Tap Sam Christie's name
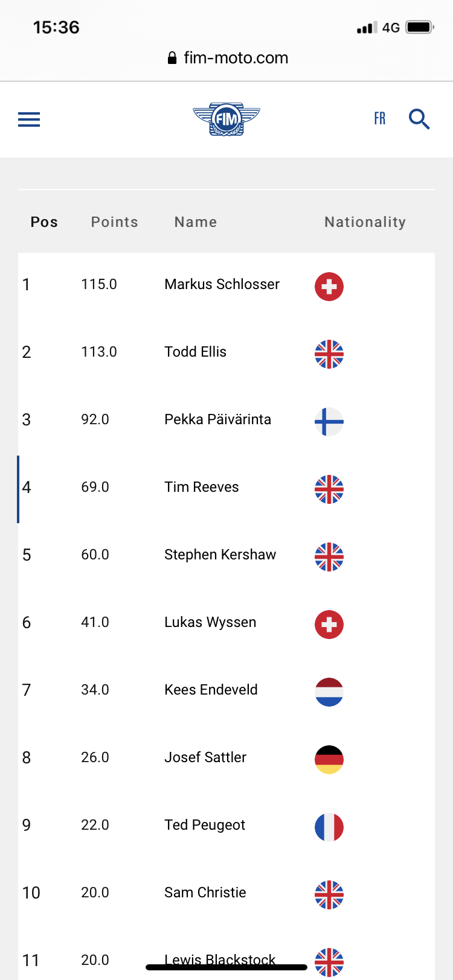Image resolution: width=453 pixels, height=980 pixels. click(x=205, y=892)
